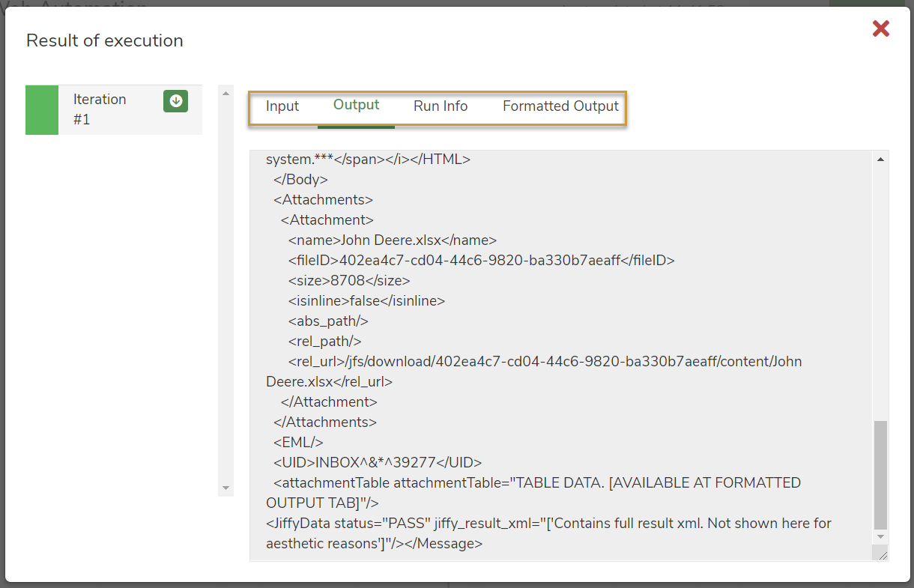This screenshot has height=588, width=914.
Task: Reselect the Output tab
Action: [x=355, y=106]
